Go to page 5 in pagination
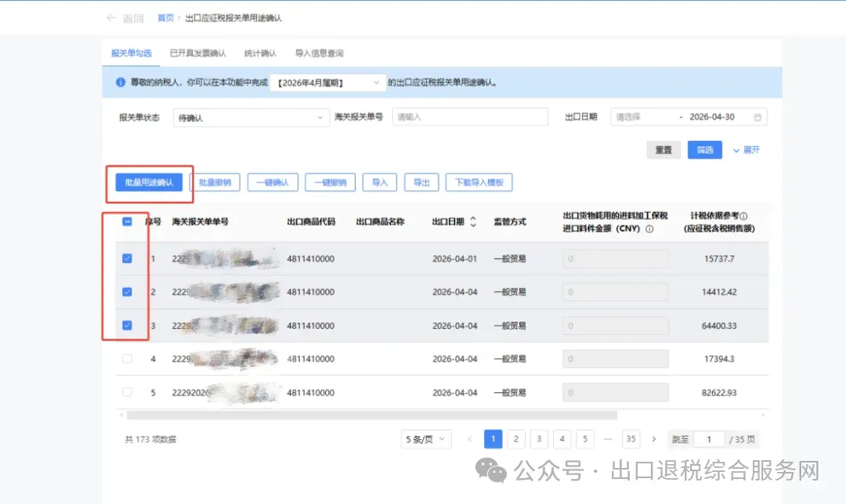Image resolution: width=846 pixels, height=504 pixels. click(585, 439)
